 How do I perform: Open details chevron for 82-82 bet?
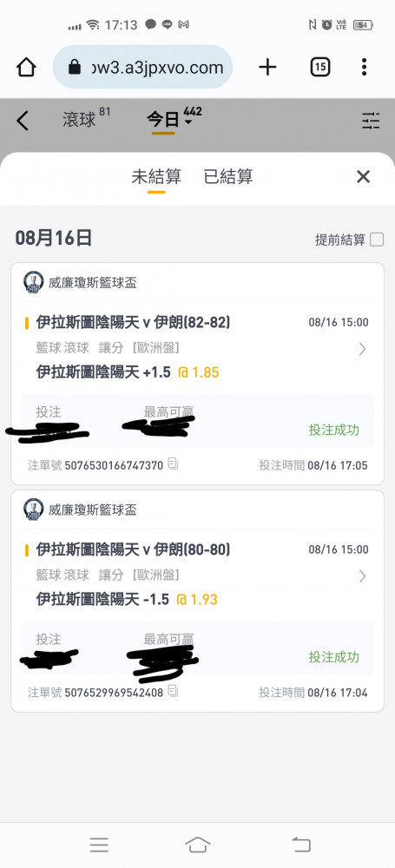[x=362, y=349]
